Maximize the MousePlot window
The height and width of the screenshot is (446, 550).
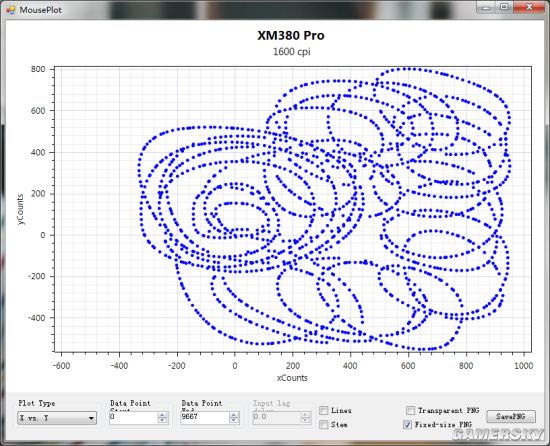[504, 7]
